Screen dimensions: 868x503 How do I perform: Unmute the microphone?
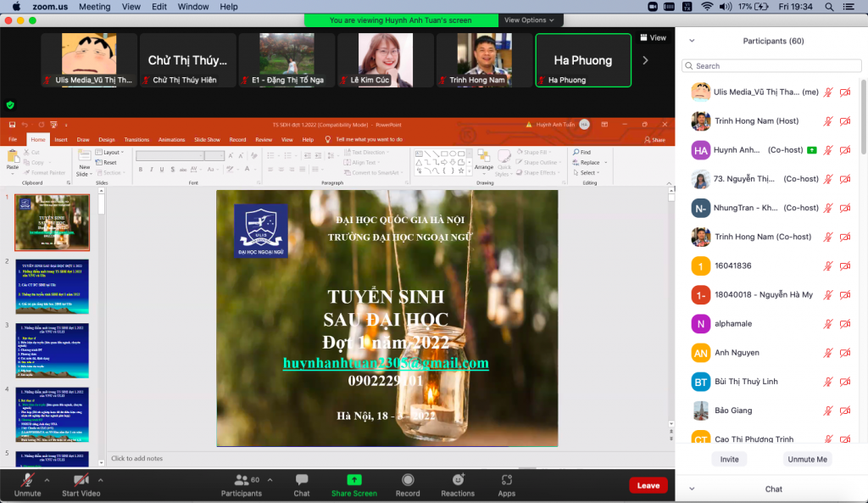(x=27, y=480)
